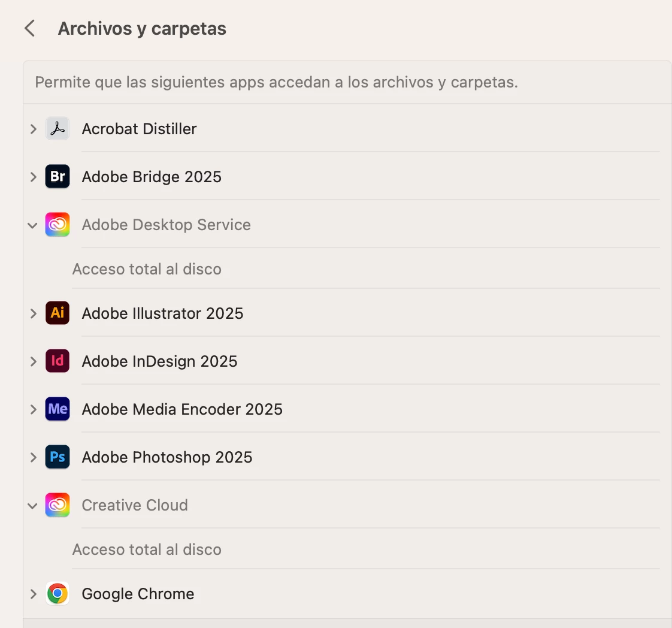Click the Creative Cloud app icon
Viewport: 672px width, 628px height.
[57, 505]
